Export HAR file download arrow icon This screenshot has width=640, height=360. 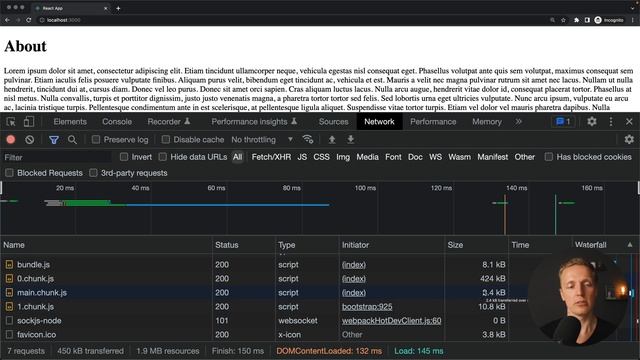(x=351, y=140)
